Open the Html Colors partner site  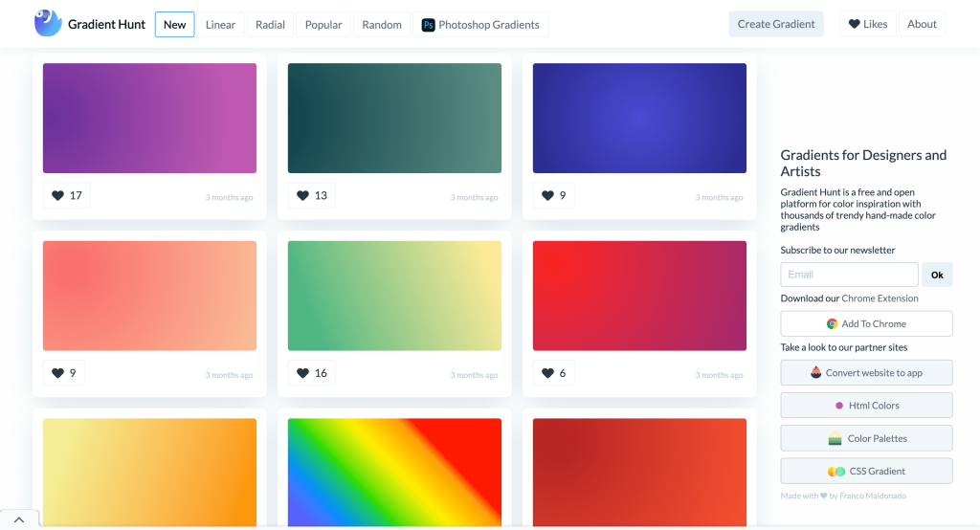(866, 405)
